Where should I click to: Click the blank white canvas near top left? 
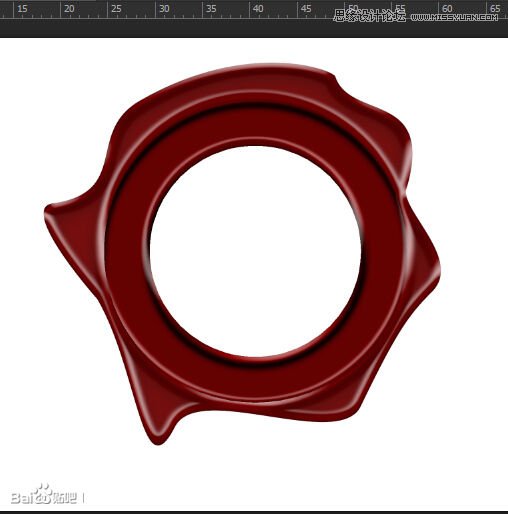50,83
